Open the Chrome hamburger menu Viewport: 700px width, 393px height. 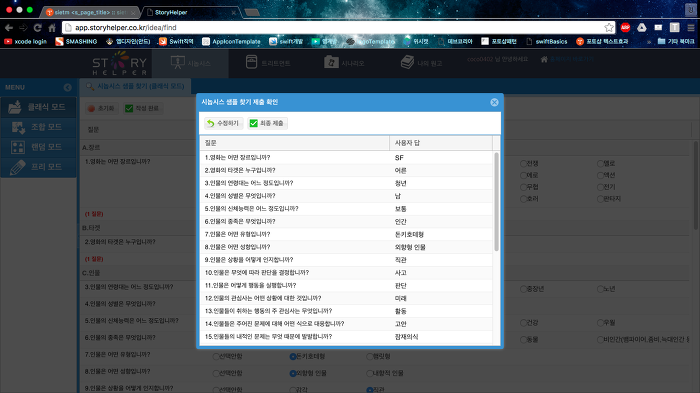point(691,28)
